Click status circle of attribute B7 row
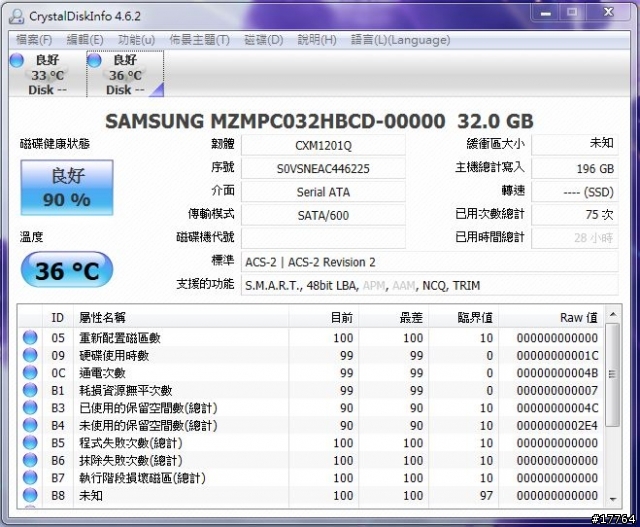This screenshot has height=527, width=640. 30,478
